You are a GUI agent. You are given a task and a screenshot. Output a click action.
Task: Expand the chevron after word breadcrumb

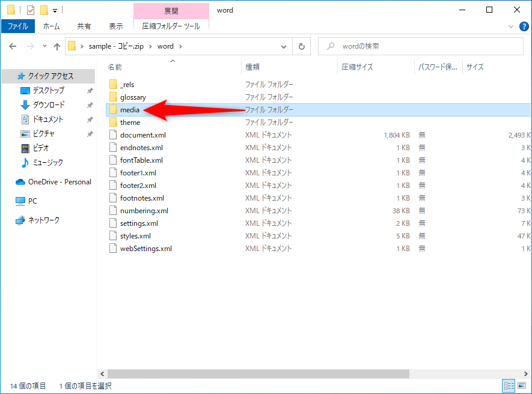click(180, 46)
